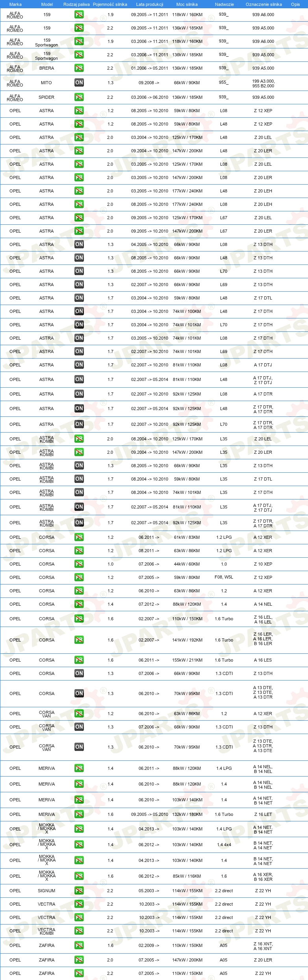Click the 'F08, W5L' body cell
308x980 pixels.
click(x=224, y=577)
